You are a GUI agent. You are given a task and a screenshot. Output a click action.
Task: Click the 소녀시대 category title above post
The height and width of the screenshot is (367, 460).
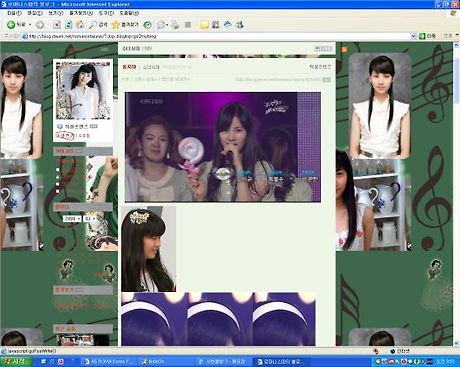coord(131,48)
